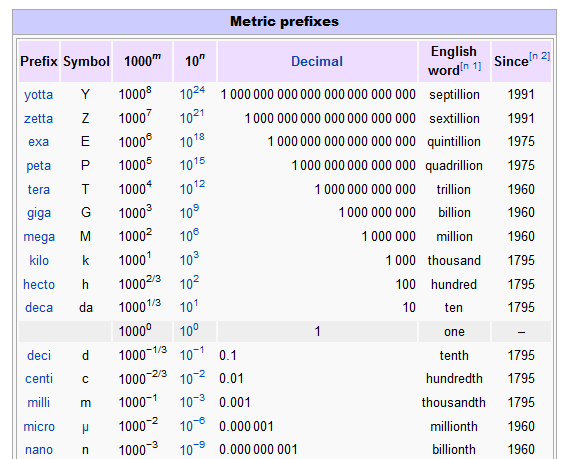Open the 10^-6 power link
Viewport: 564px width, 459px height.
coord(192,425)
